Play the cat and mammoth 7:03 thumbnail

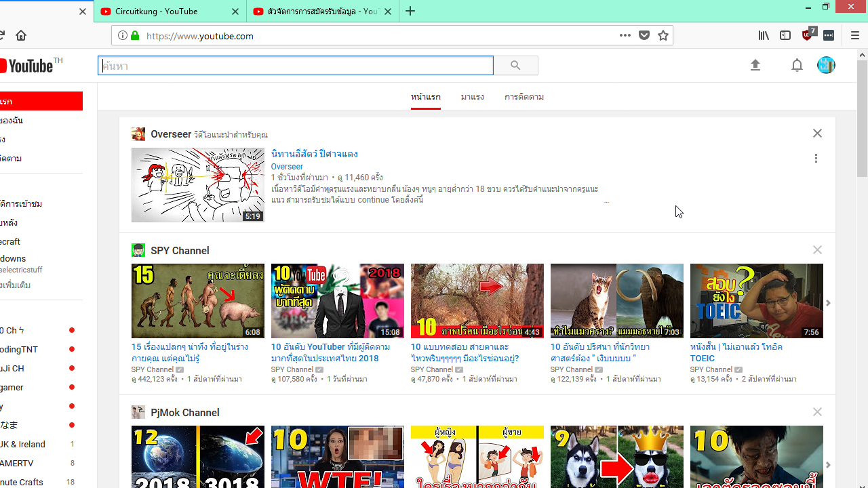[617, 301]
